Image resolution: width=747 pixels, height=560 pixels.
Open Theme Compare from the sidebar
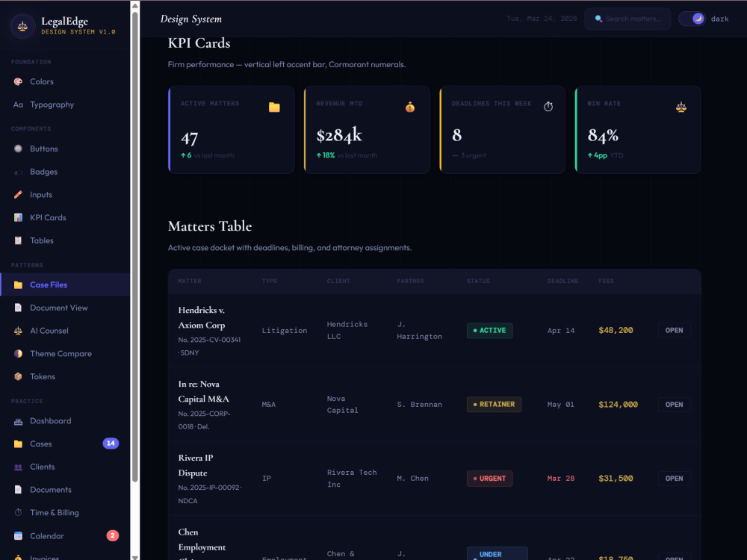click(x=65, y=354)
